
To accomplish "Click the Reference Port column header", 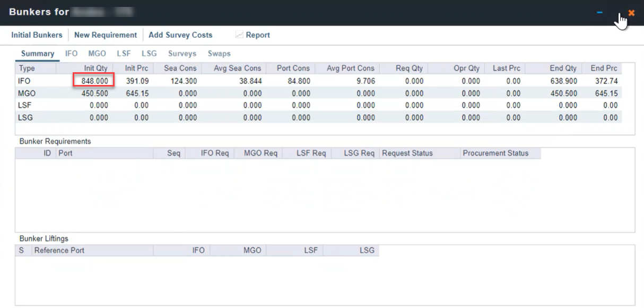I will pyautogui.click(x=59, y=251).
